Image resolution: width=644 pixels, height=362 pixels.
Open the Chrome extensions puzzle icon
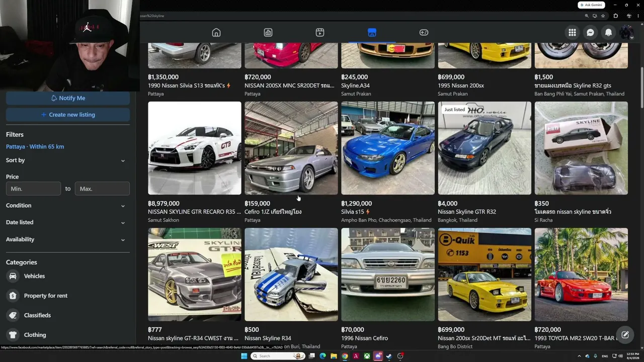(x=615, y=16)
